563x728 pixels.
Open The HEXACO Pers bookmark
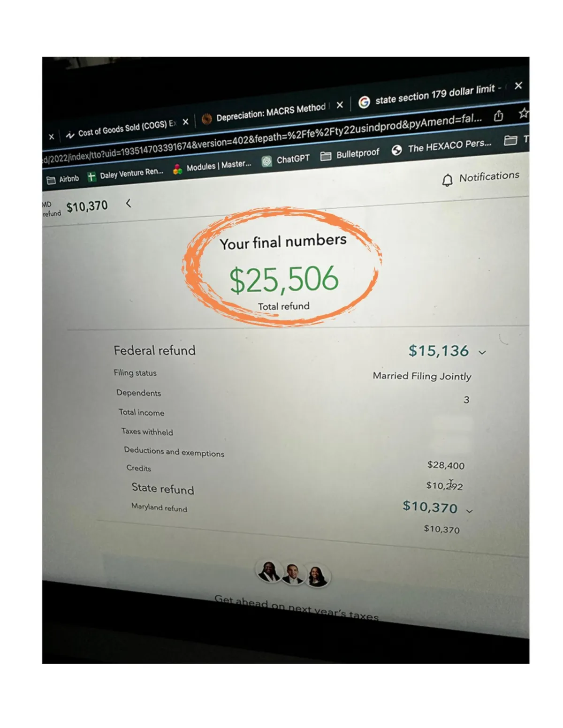pos(441,146)
